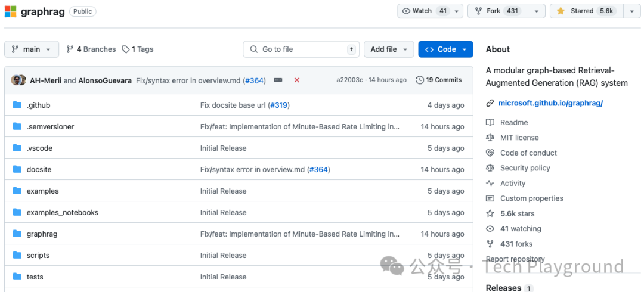Viewport: 644px width, 292px height.
Task: Open the examples_notebooks folder name
Action: tap(63, 212)
